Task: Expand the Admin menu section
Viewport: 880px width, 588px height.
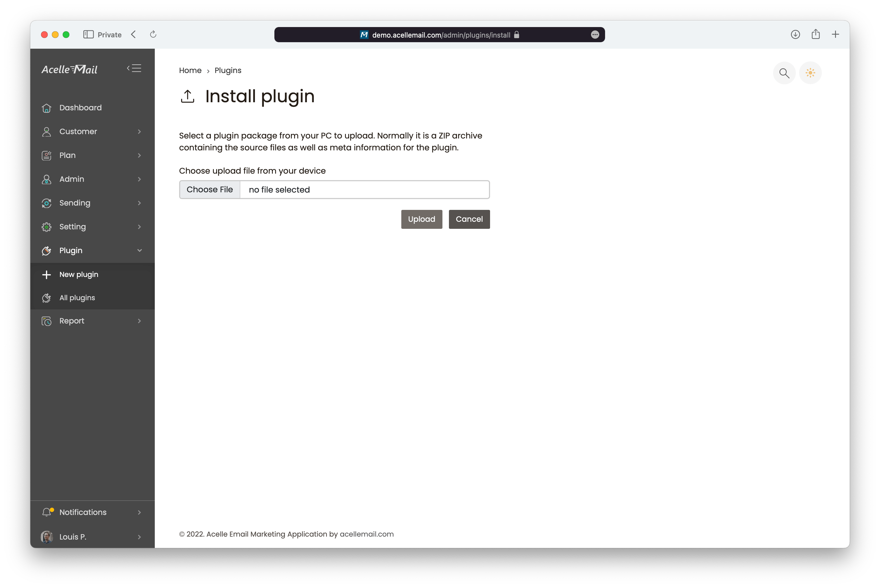Action: click(x=92, y=179)
